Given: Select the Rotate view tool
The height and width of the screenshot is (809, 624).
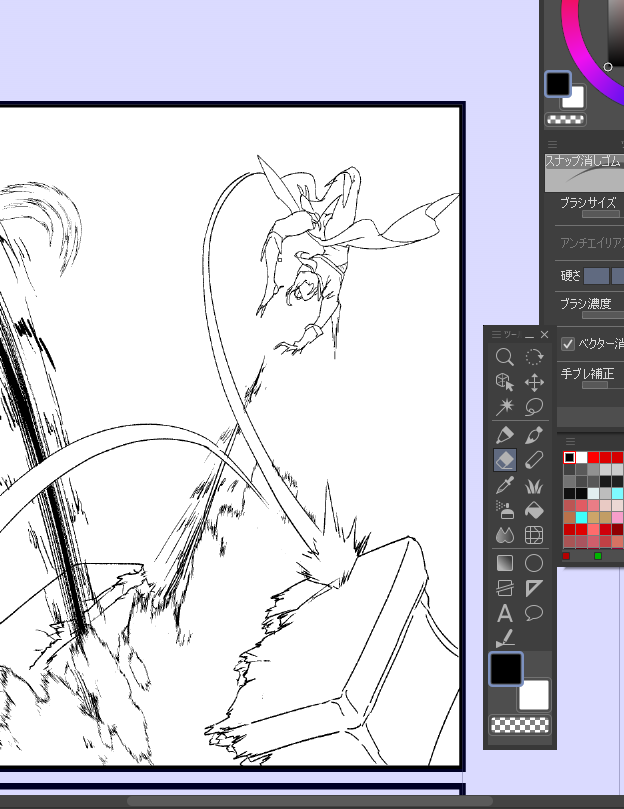Looking at the screenshot, I should [534, 357].
